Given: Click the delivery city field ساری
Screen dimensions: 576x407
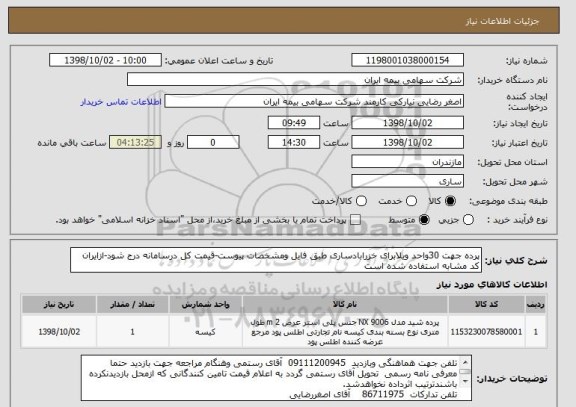Looking at the screenshot, I should (x=407, y=181).
